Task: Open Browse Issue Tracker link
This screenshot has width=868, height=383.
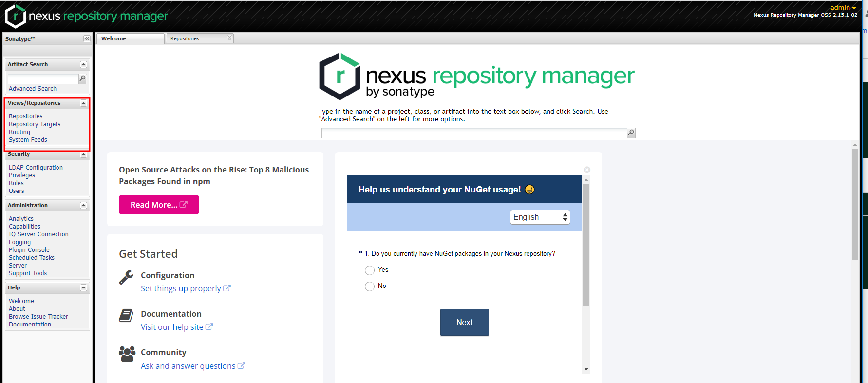Action: tap(38, 317)
